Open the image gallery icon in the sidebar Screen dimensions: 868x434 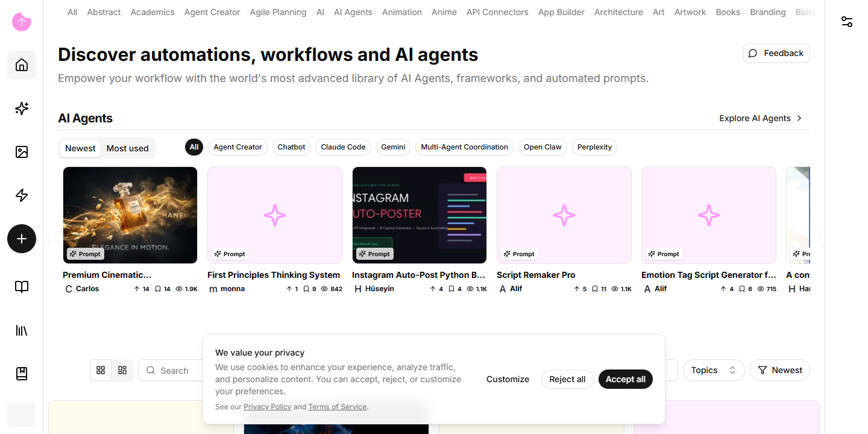[x=22, y=152]
